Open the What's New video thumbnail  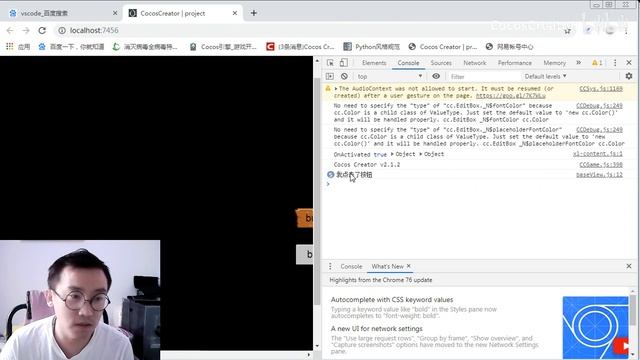click(595, 328)
